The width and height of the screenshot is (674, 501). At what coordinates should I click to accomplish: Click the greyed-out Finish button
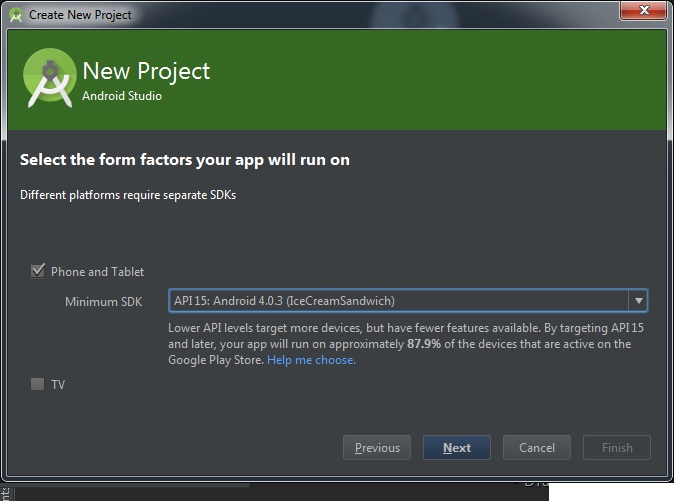pos(617,448)
